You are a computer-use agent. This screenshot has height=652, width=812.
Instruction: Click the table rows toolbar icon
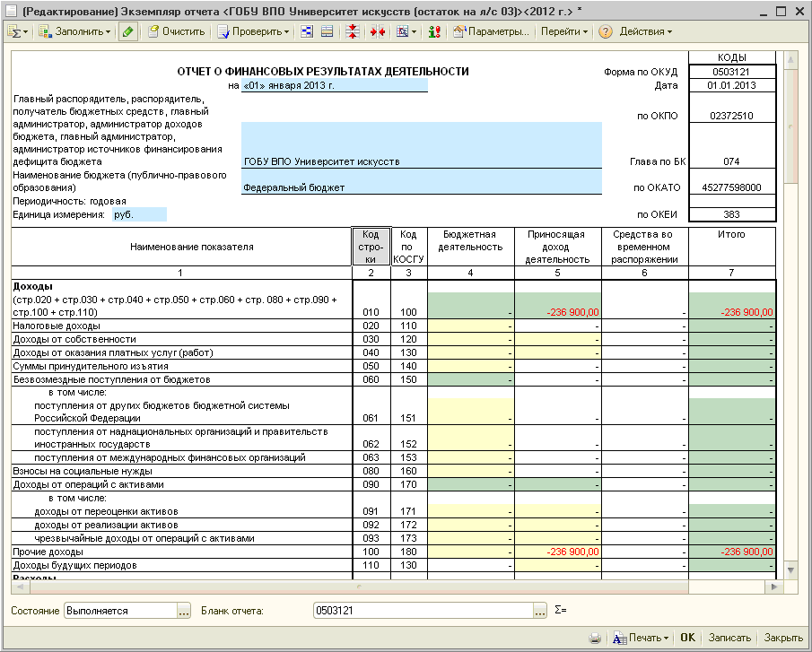[327, 31]
